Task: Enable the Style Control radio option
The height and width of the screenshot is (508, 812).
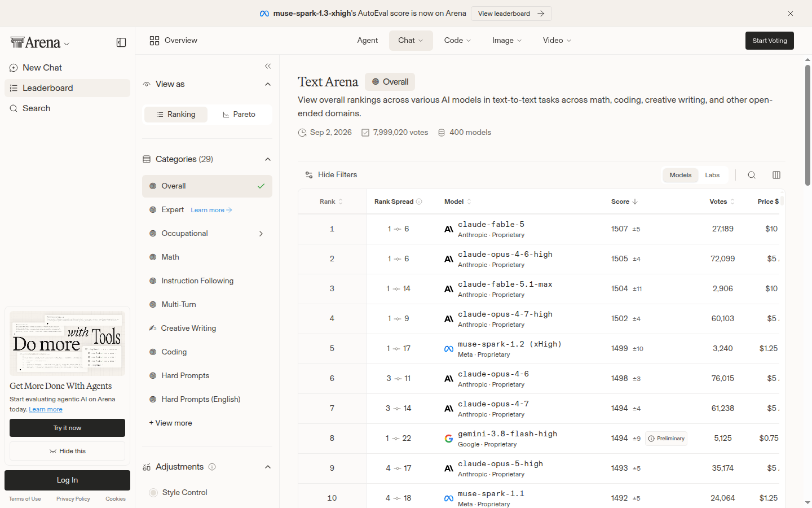Action: (x=153, y=493)
